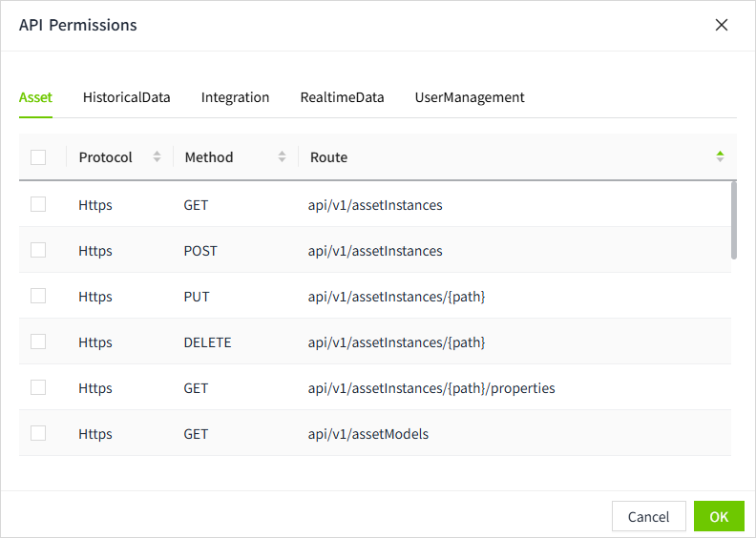Viewport: 756px width, 538px height.
Task: Sort table by Method column
Action: click(x=282, y=157)
